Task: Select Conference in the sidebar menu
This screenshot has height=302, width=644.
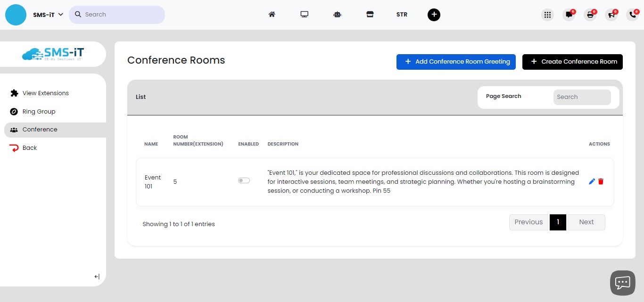Action: pos(40,129)
